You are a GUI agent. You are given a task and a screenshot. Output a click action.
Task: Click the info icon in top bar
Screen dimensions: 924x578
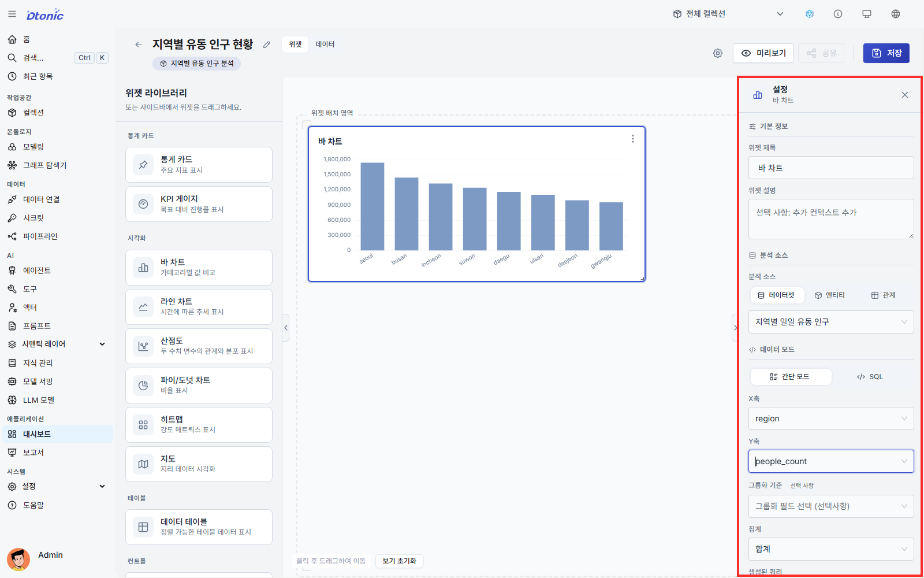(x=838, y=14)
